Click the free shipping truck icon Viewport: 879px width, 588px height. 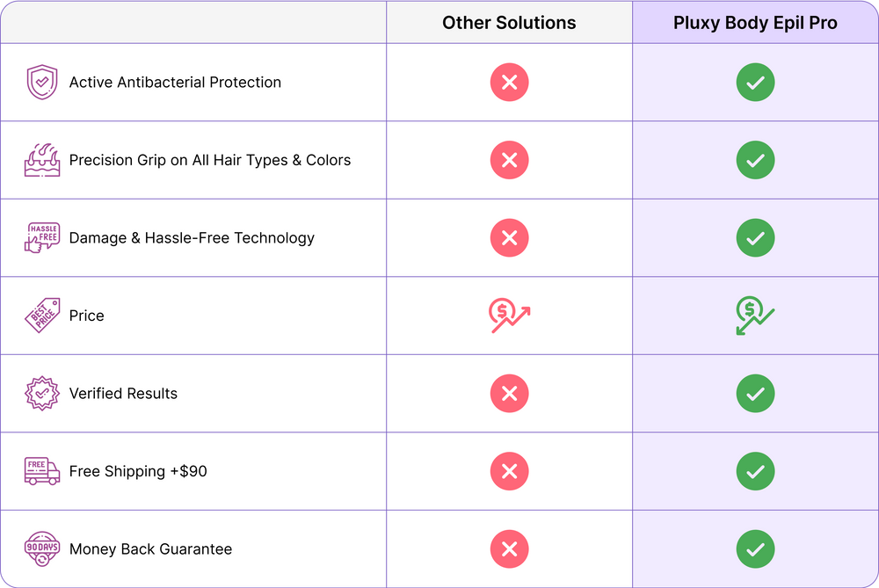(42, 471)
